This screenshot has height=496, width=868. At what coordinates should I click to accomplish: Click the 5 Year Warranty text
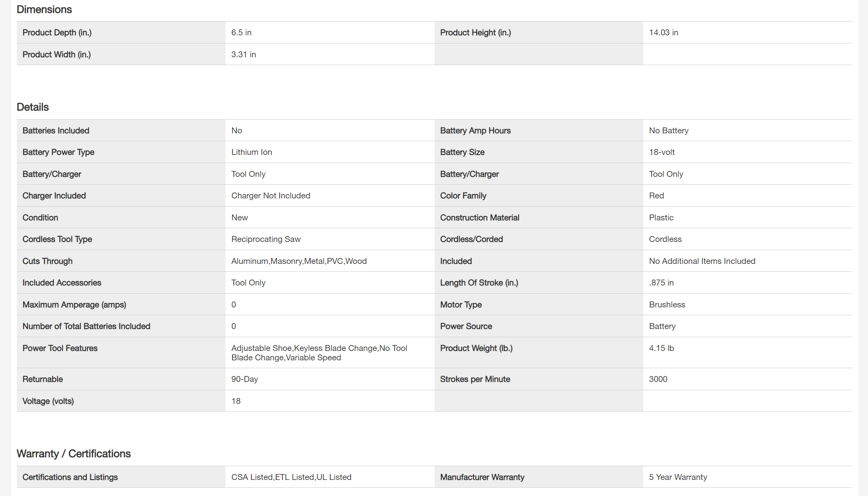coord(678,477)
